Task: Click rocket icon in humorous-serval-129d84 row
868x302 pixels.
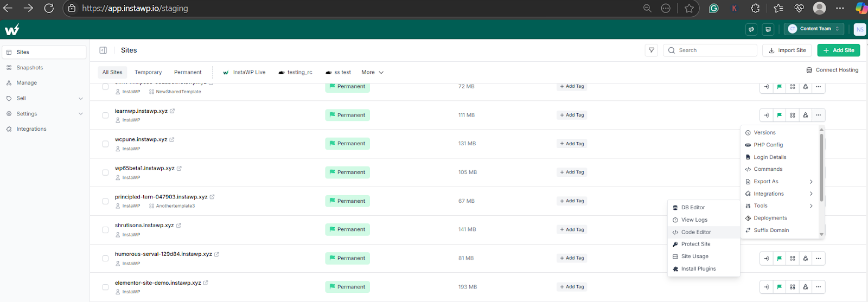Action: (x=806, y=258)
